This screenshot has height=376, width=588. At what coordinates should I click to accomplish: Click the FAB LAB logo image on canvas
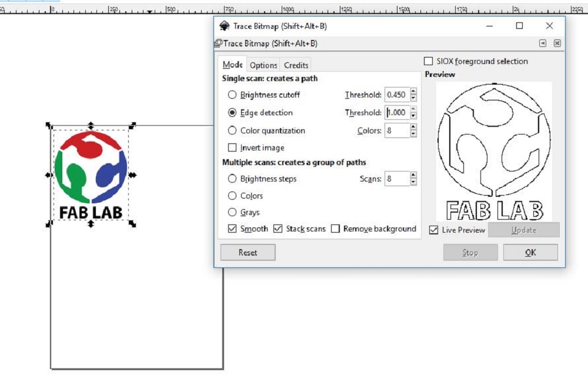pos(91,175)
